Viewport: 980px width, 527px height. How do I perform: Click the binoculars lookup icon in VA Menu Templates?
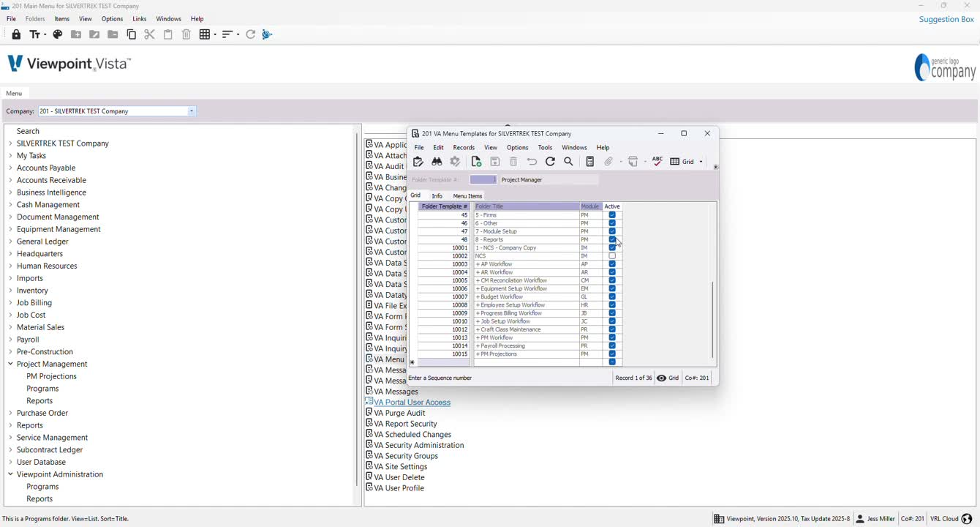coord(437,162)
